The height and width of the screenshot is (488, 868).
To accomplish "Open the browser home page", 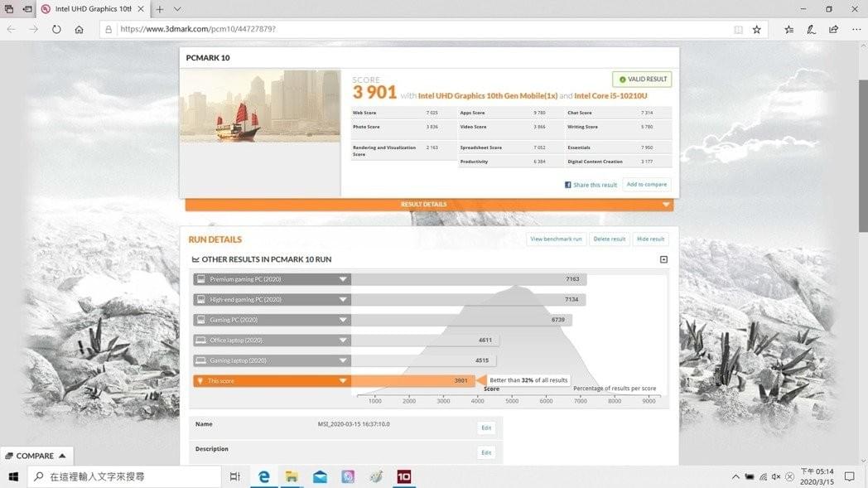I will click(80, 29).
